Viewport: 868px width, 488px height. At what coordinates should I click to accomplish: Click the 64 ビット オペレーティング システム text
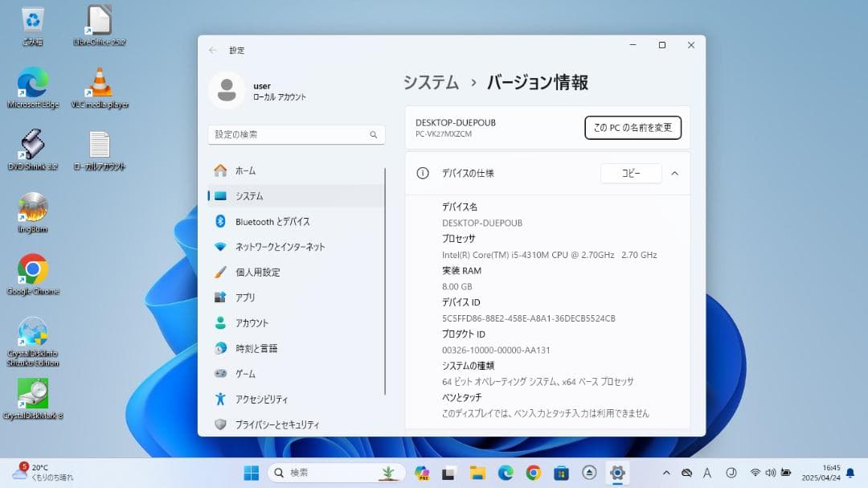pos(538,382)
